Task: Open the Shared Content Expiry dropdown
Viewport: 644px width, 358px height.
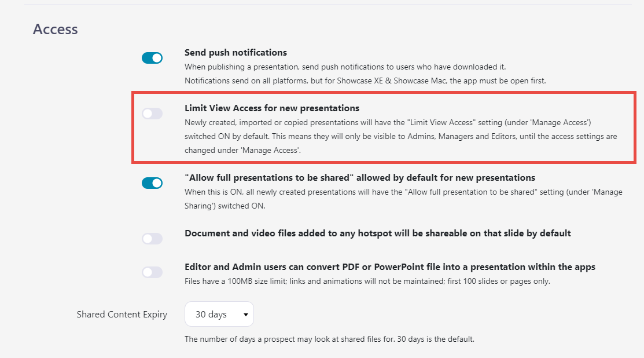Action: [219, 314]
